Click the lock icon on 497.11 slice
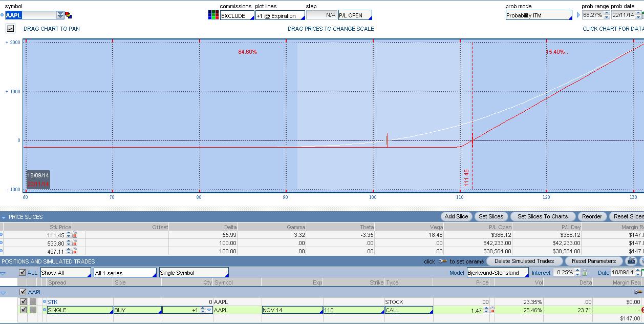Screen dimensions: 644x324 75,251
